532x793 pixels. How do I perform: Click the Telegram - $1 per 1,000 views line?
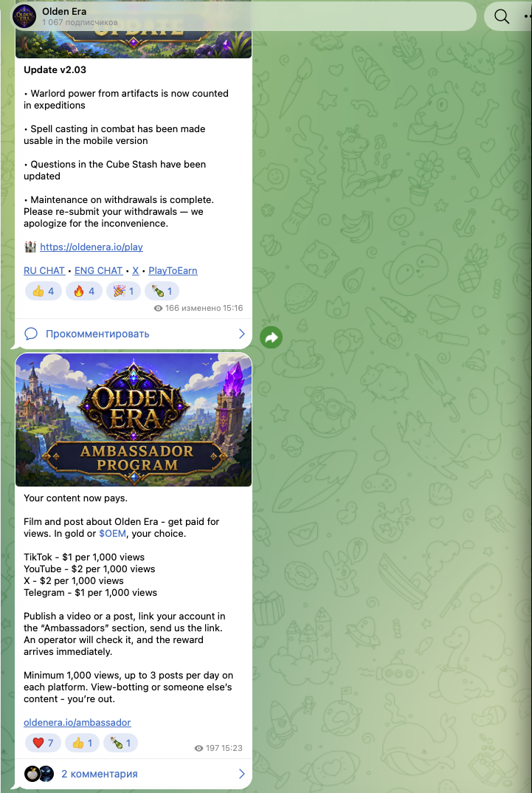91,592
